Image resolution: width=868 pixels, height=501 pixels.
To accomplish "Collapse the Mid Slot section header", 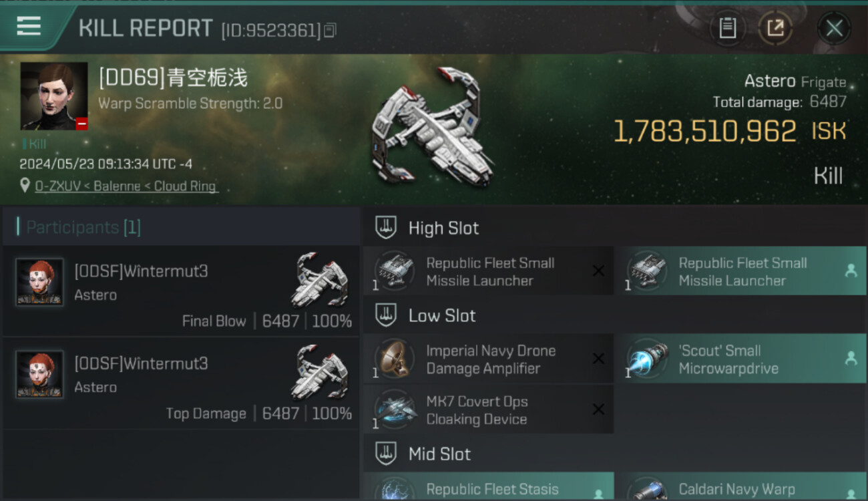I will [615, 454].
